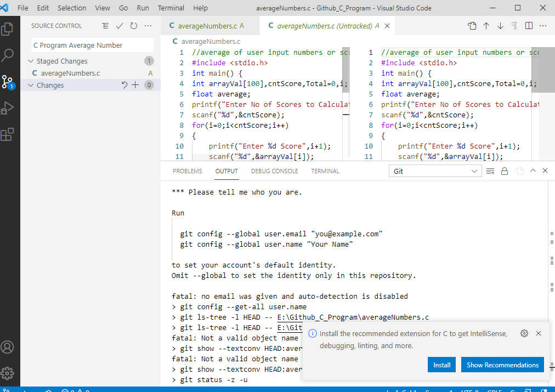This screenshot has width=555, height=392.
Task: Go to previous change arrow
Action: [x=486, y=26]
